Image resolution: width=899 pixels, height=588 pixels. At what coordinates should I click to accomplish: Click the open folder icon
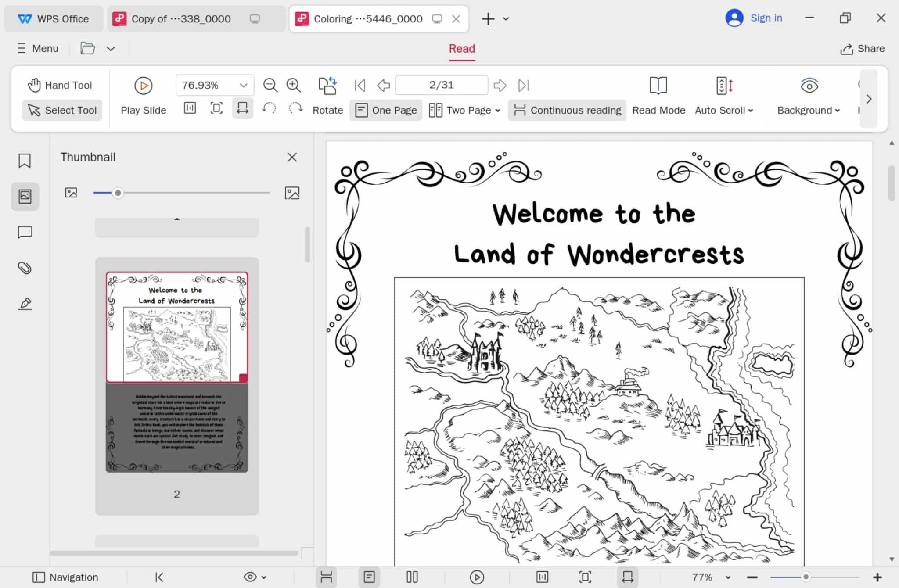[x=88, y=48]
